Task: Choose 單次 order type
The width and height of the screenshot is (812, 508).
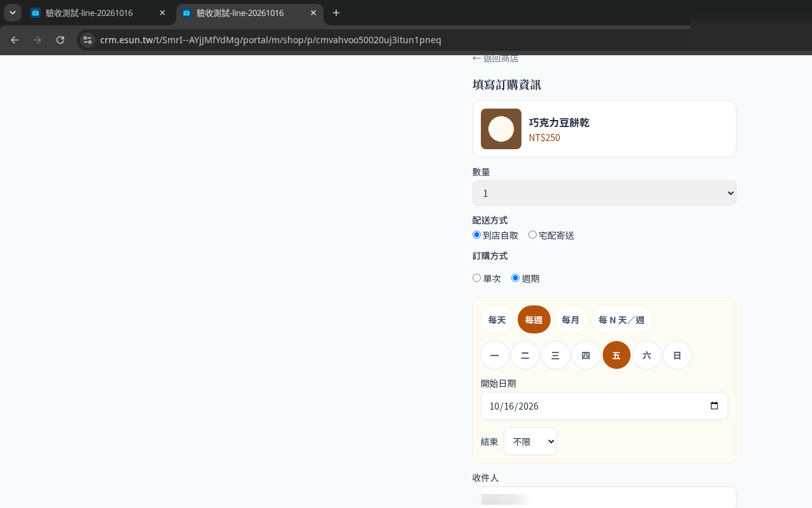Action: (x=477, y=278)
